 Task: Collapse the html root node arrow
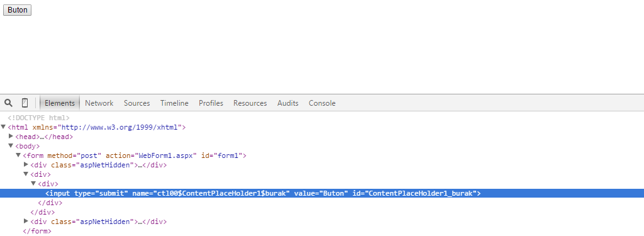[3, 127]
